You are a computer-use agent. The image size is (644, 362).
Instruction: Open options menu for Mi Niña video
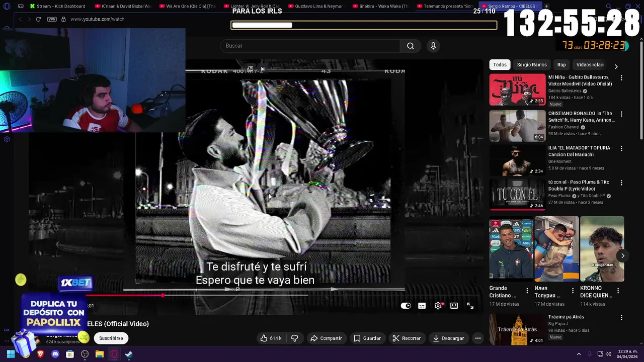pyautogui.click(x=621, y=78)
